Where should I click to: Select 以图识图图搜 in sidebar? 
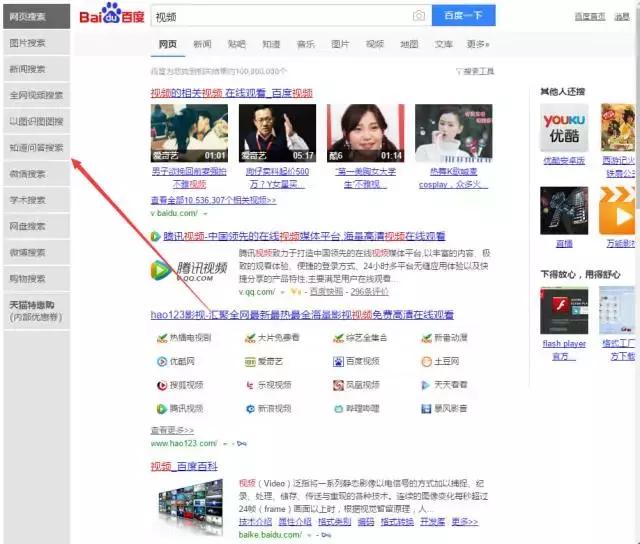pos(36,121)
